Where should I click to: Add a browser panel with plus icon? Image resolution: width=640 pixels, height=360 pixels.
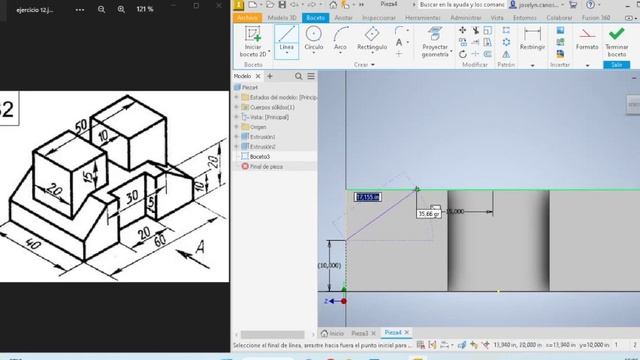tap(269, 76)
